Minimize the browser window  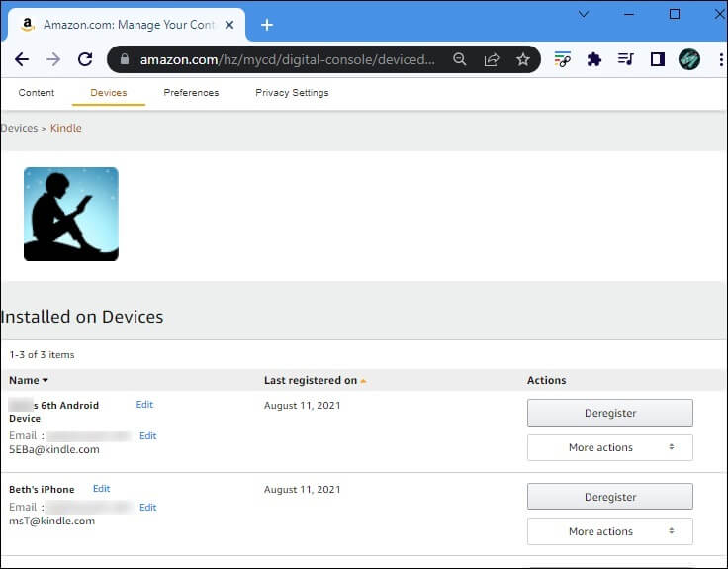[x=629, y=15]
